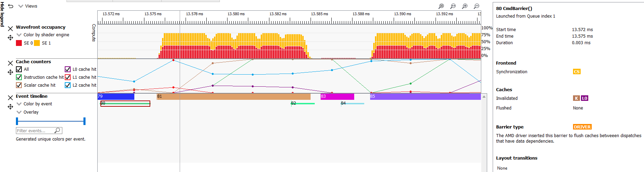Click the undo arrow beside Views
Screen dimensions: 644x172
pyautogui.click(x=10, y=6)
